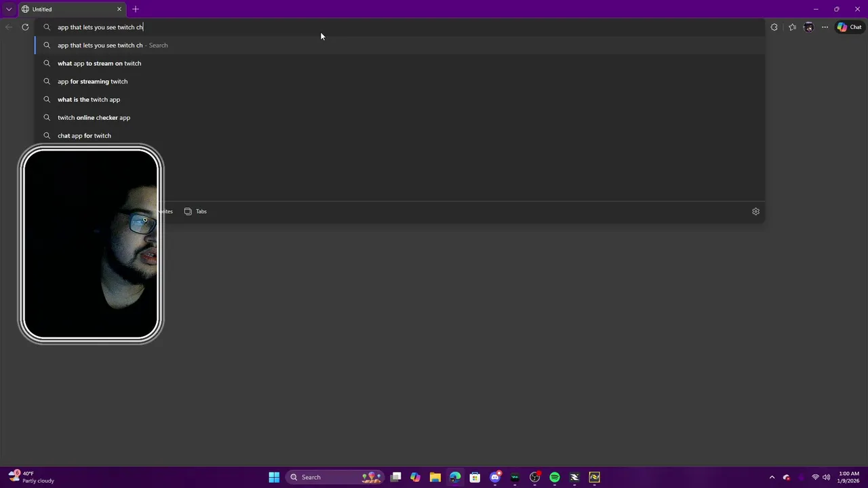Open the yellow-framed taskbar app
The height and width of the screenshot is (488, 868).
tap(595, 477)
